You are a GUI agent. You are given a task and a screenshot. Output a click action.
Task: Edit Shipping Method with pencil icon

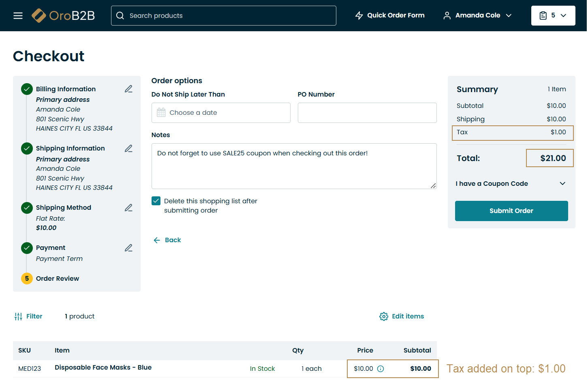coord(128,208)
